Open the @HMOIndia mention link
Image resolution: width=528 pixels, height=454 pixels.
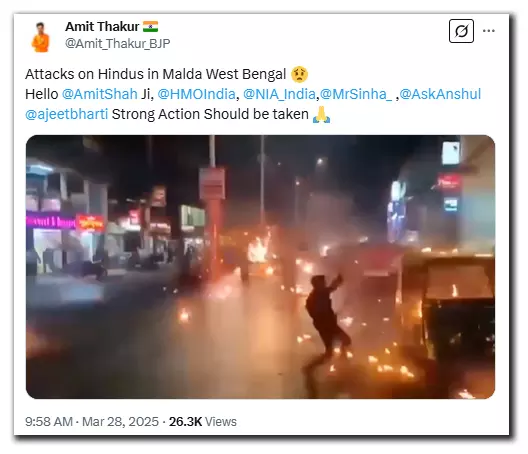click(196, 94)
